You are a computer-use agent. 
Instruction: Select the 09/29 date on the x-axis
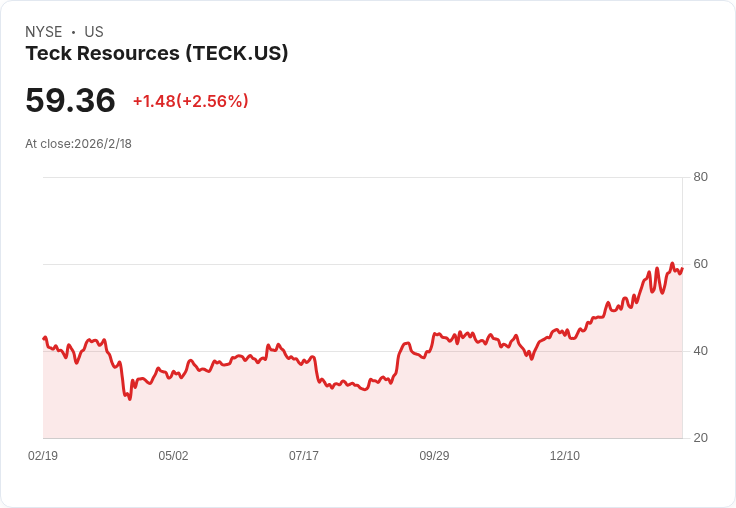click(434, 456)
